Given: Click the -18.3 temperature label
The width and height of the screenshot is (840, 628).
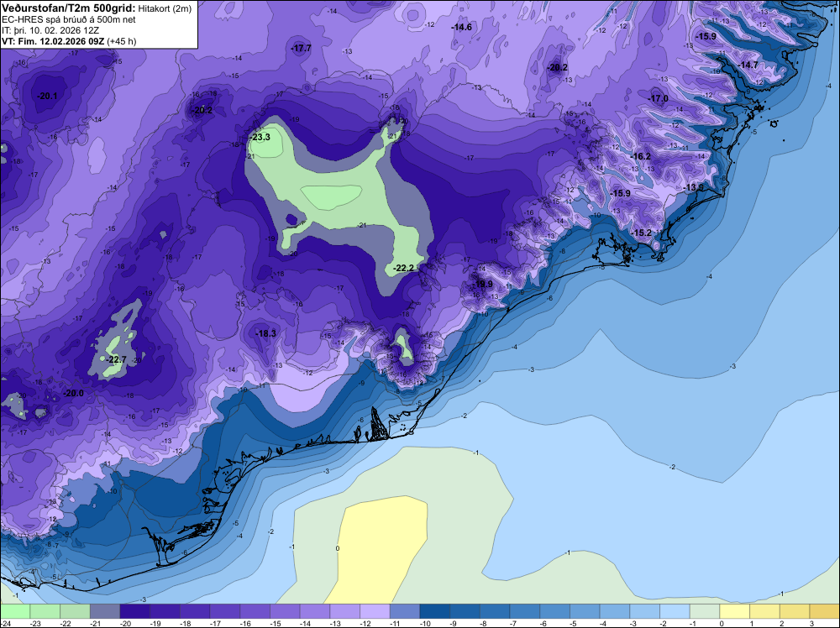Looking at the screenshot, I should [265, 333].
